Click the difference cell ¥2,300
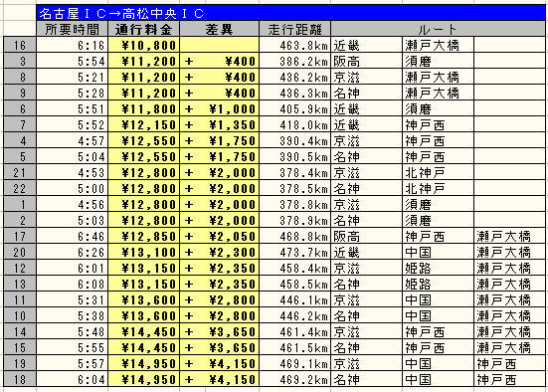Viewport: 548px width, 392px height. click(x=219, y=252)
